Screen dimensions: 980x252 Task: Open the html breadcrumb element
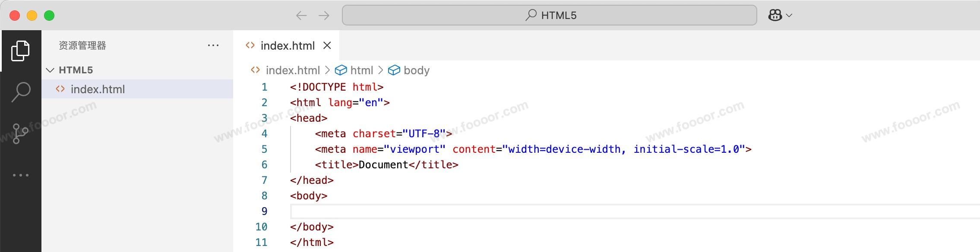tap(361, 70)
